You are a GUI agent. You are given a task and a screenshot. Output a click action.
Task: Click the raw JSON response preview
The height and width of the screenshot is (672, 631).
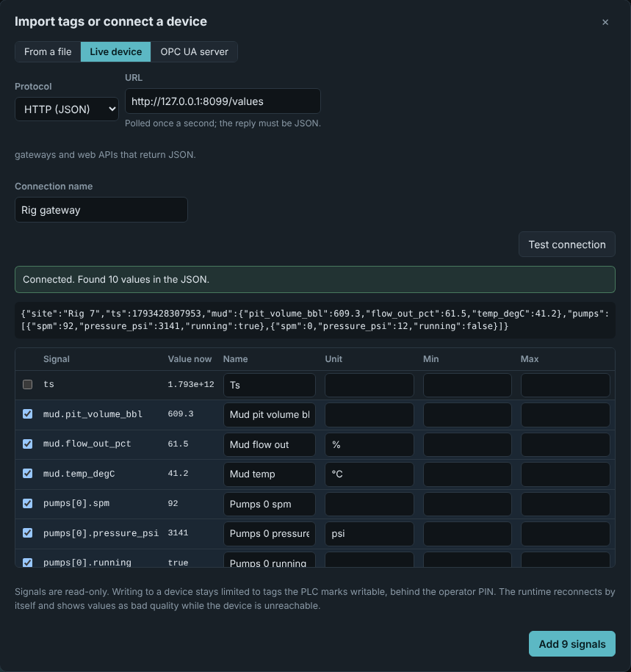tap(315, 319)
